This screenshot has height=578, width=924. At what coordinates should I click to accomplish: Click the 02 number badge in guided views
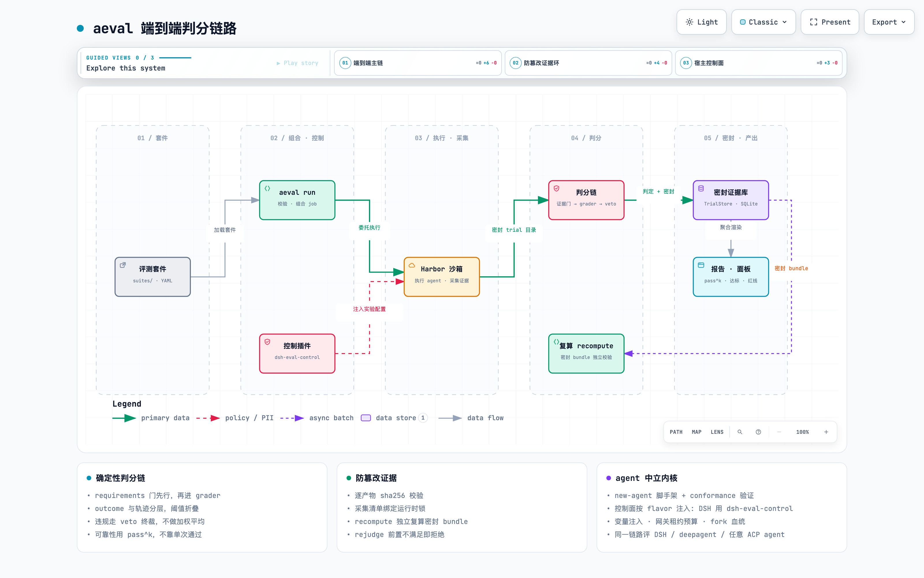pos(515,63)
